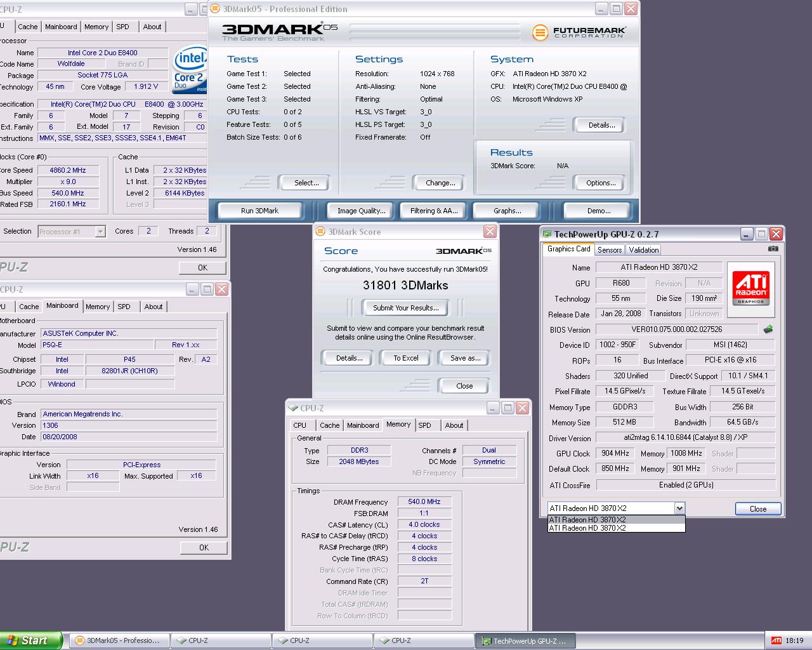812x650 pixels.
Task: Click the 31801 3DMarks score text
Action: (405, 286)
